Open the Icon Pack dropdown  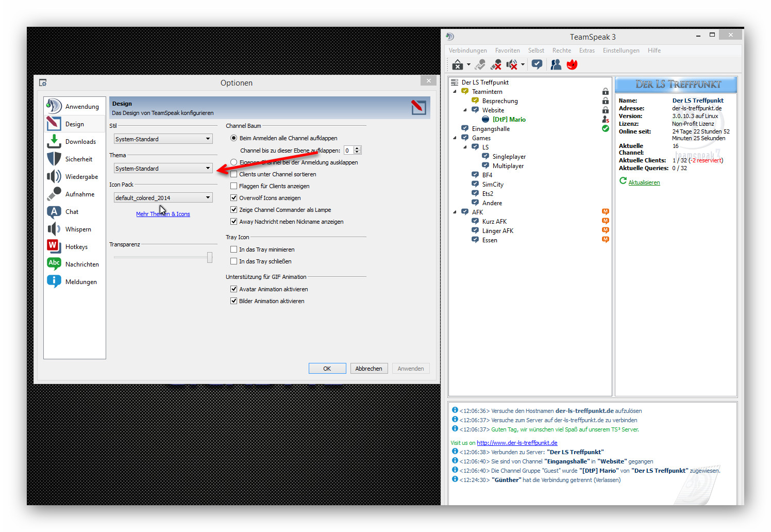[163, 198]
